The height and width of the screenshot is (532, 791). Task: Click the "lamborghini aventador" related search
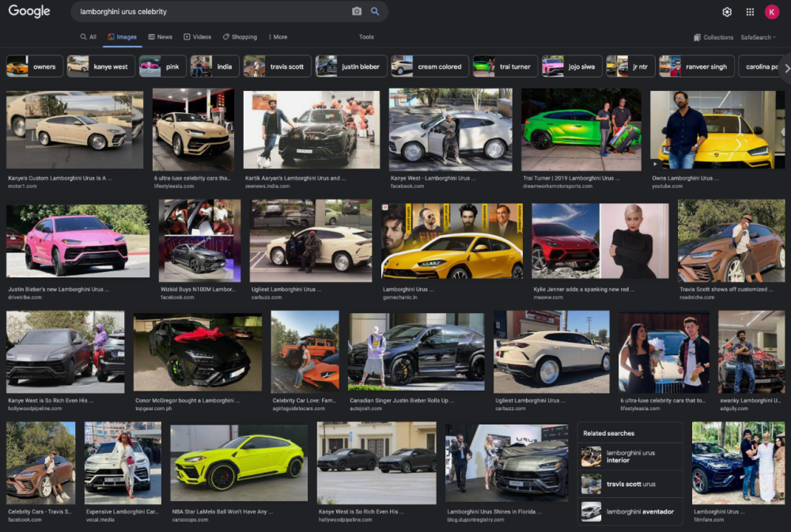[x=630, y=511]
